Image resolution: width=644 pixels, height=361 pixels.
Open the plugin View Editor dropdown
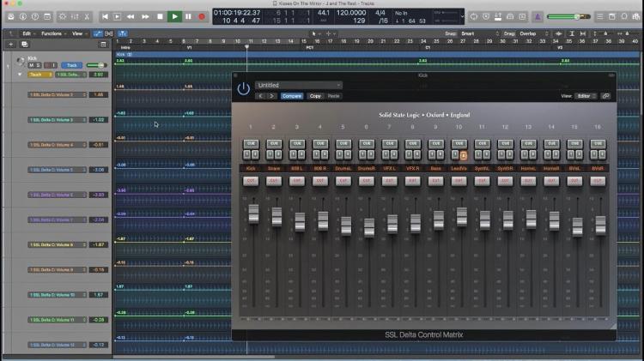(586, 96)
